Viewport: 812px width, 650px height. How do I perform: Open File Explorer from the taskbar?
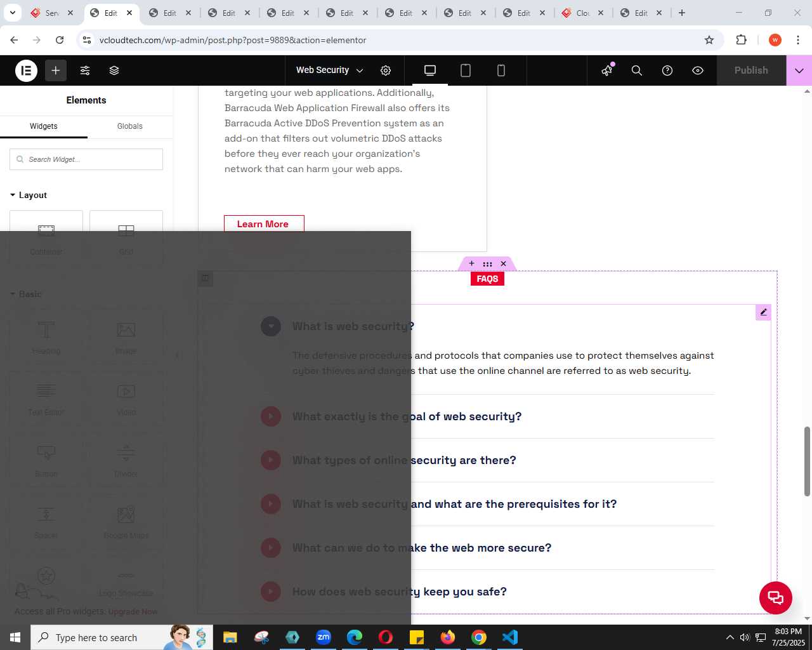(x=230, y=637)
